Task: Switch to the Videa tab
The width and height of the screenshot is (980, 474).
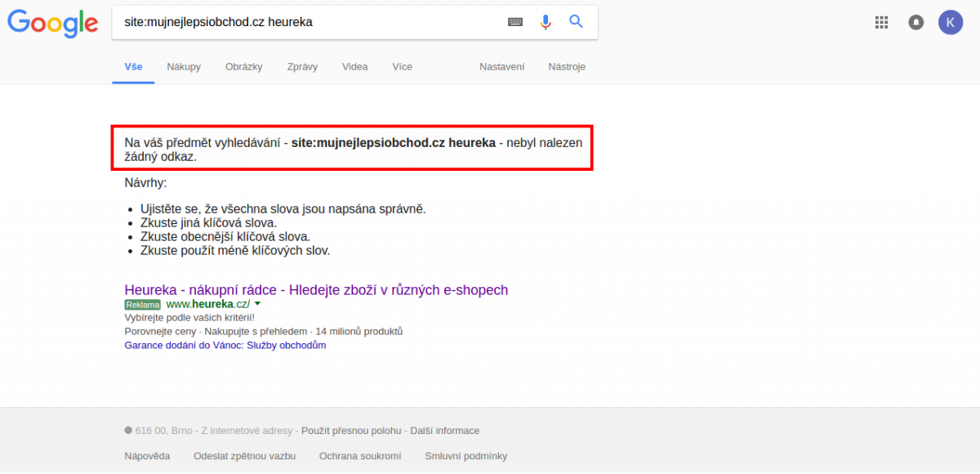Action: pyautogui.click(x=355, y=67)
